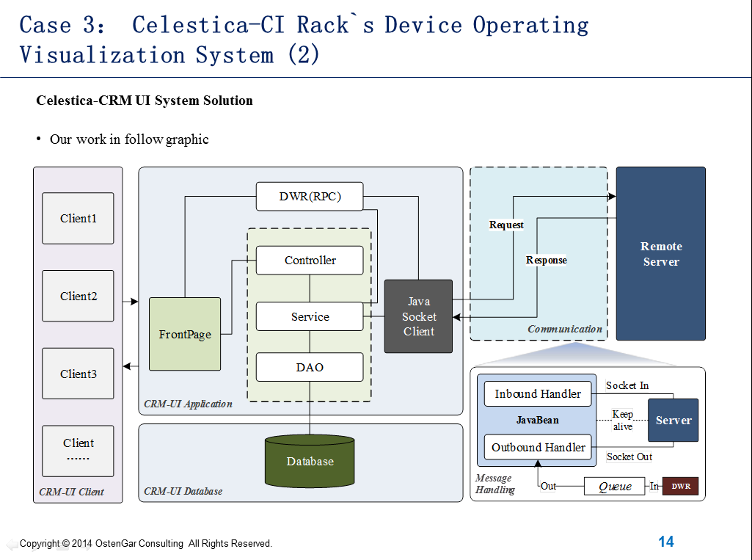This screenshot has height=560, width=752.
Task: Click the DWR(RPC) box
Action: point(310,196)
